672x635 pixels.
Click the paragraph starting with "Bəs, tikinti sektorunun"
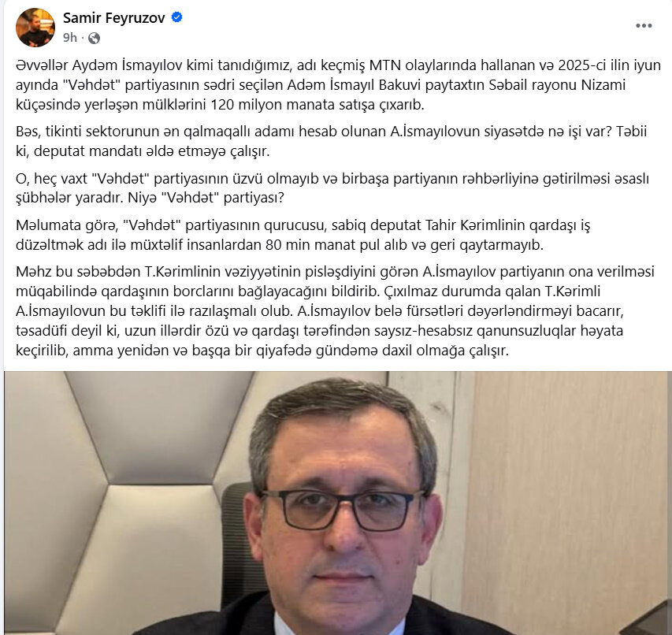(331, 141)
